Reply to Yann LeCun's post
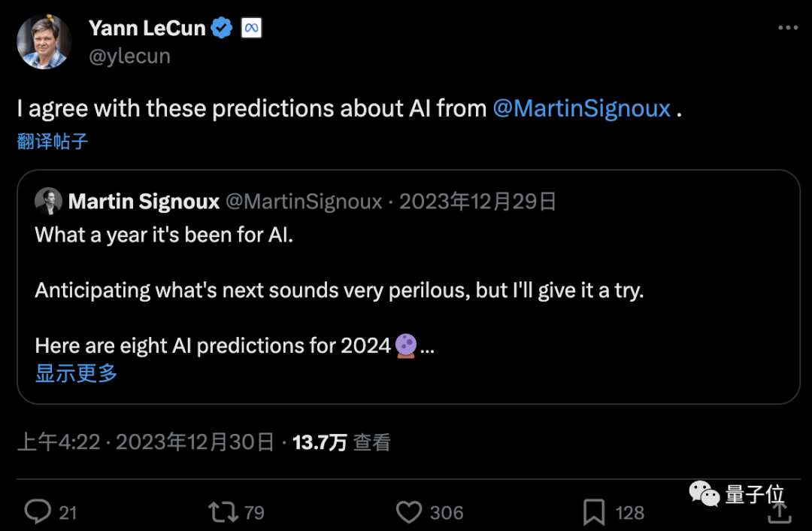The height and width of the screenshot is (531, 812). 38,512
